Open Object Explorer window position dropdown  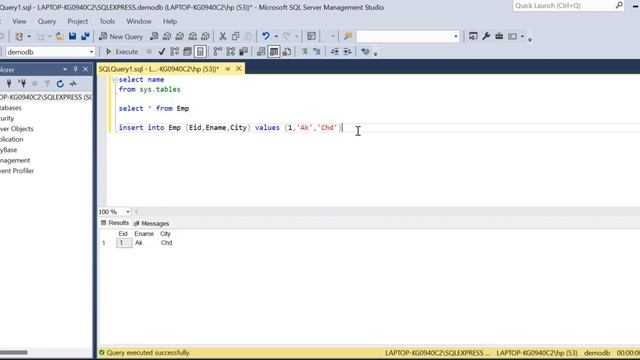click(65, 69)
